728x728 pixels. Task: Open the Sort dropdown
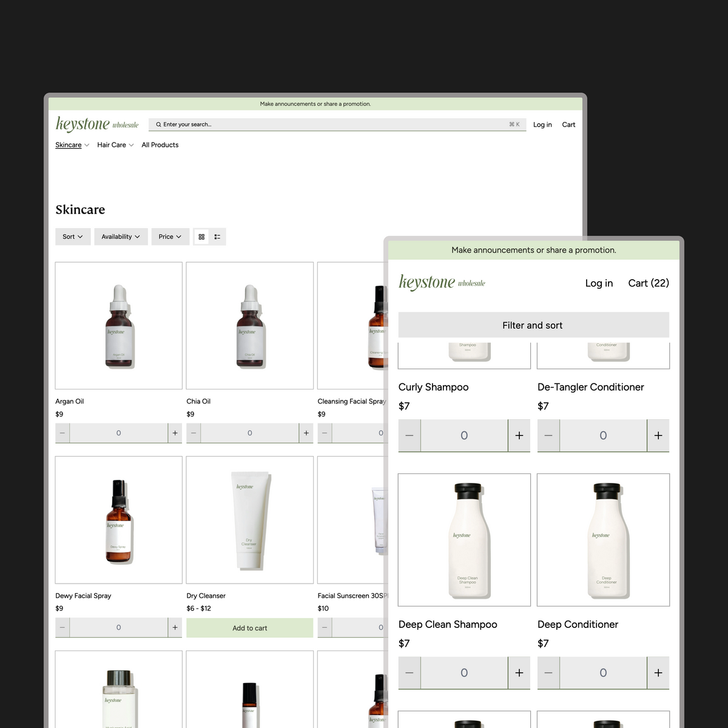tap(73, 237)
